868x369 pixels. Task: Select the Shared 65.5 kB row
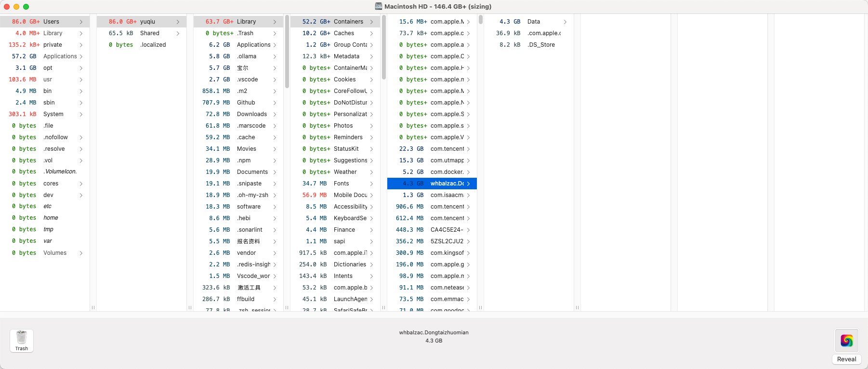[142, 33]
